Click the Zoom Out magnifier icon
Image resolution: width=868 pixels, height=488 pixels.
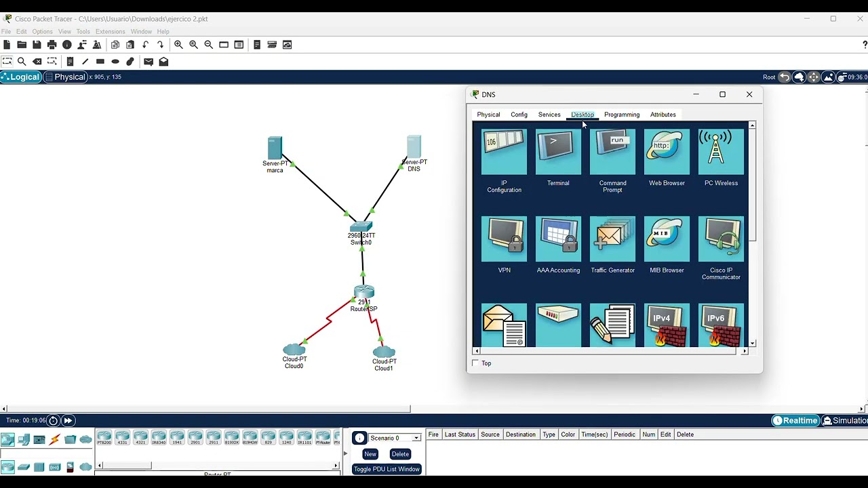click(x=208, y=45)
